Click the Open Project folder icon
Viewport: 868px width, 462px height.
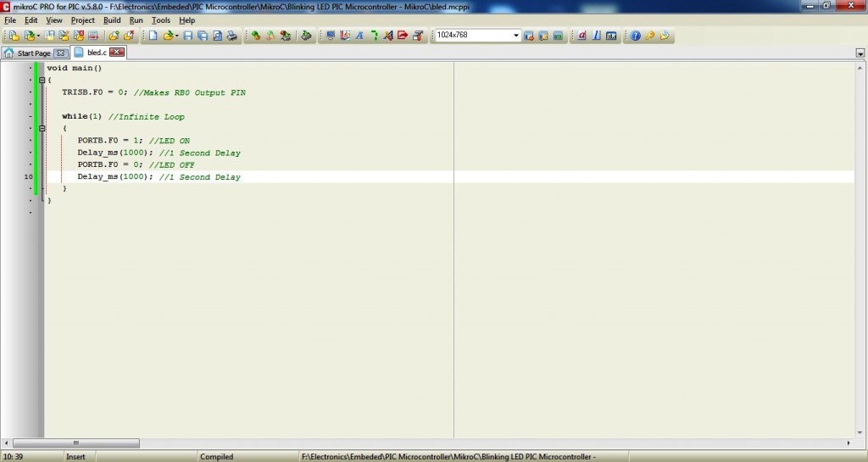tap(30, 36)
